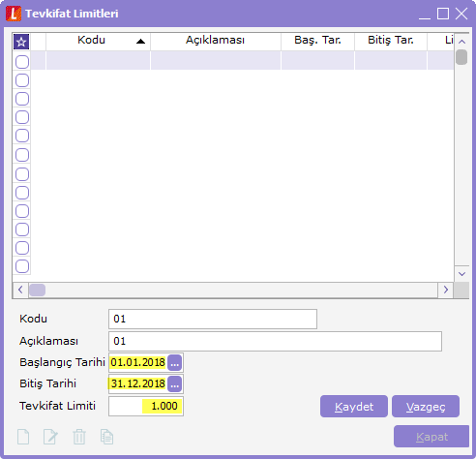Open the Başlangıç Tarihi date picker button
Viewport: 476px width, 459px height.
175,362
